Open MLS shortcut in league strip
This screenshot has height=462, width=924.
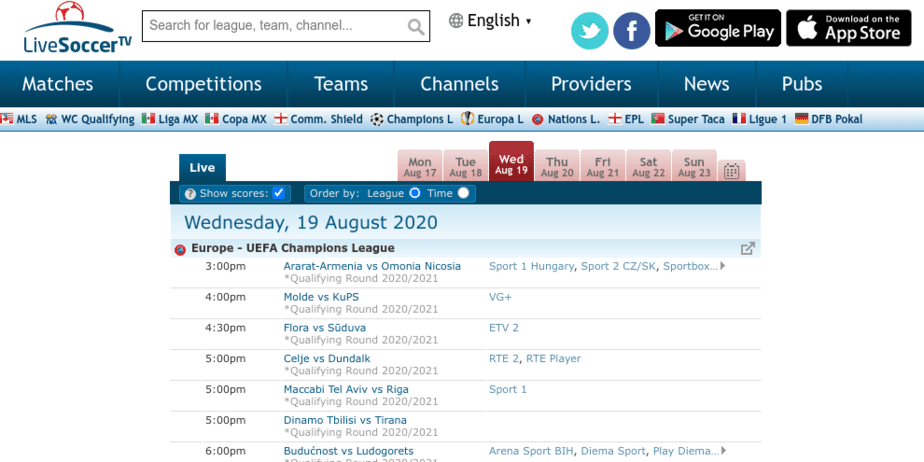19,119
